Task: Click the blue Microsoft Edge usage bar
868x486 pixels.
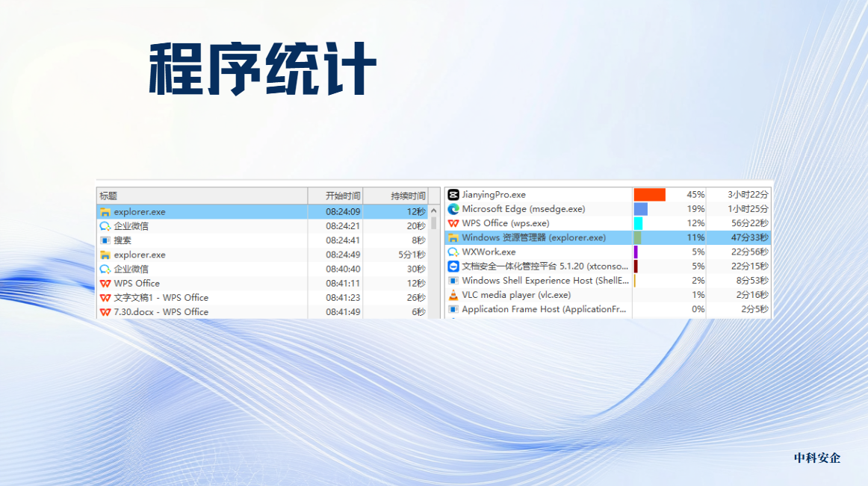Action: (x=641, y=209)
